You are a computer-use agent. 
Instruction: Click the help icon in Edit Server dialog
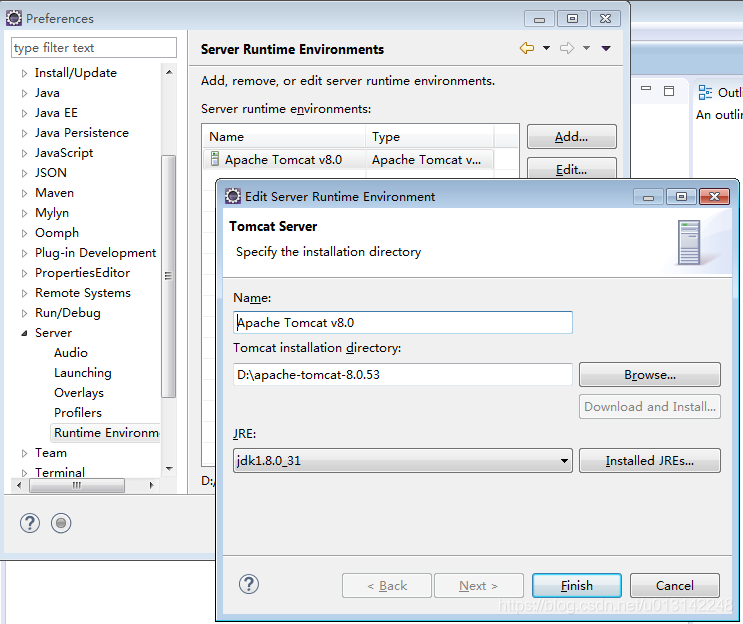coord(249,584)
